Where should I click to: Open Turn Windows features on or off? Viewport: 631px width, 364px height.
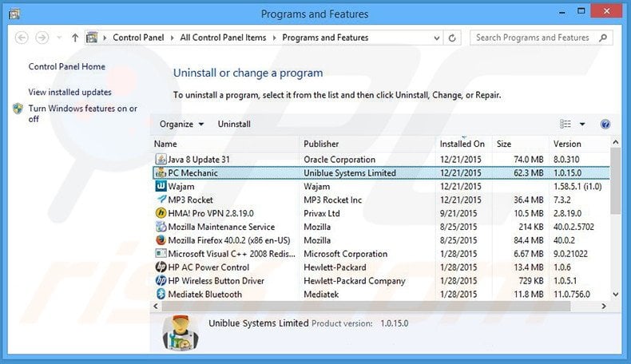tap(82, 113)
